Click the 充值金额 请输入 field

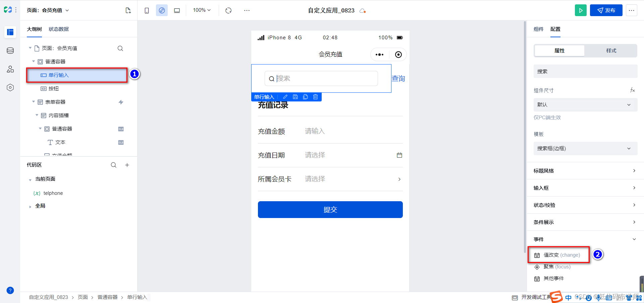click(x=354, y=131)
